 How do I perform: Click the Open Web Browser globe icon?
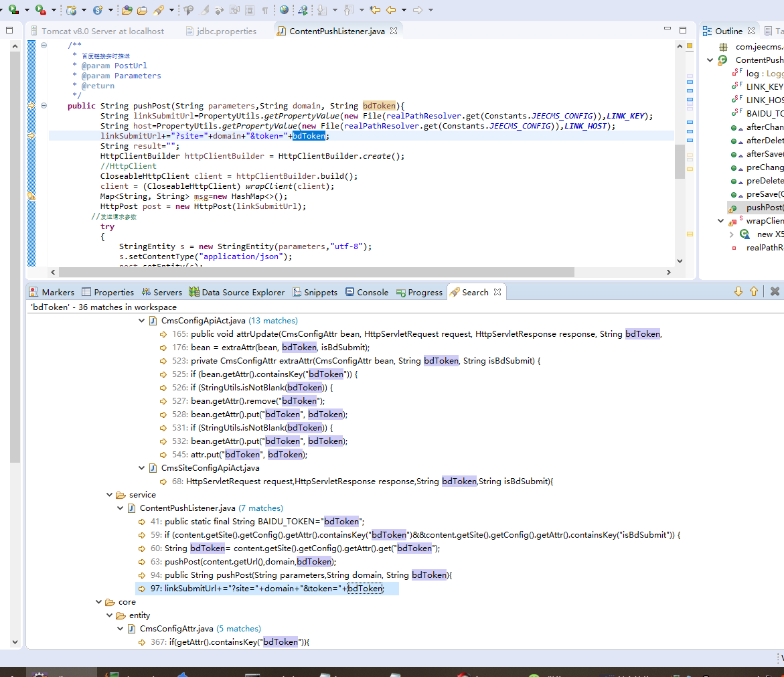(x=285, y=10)
